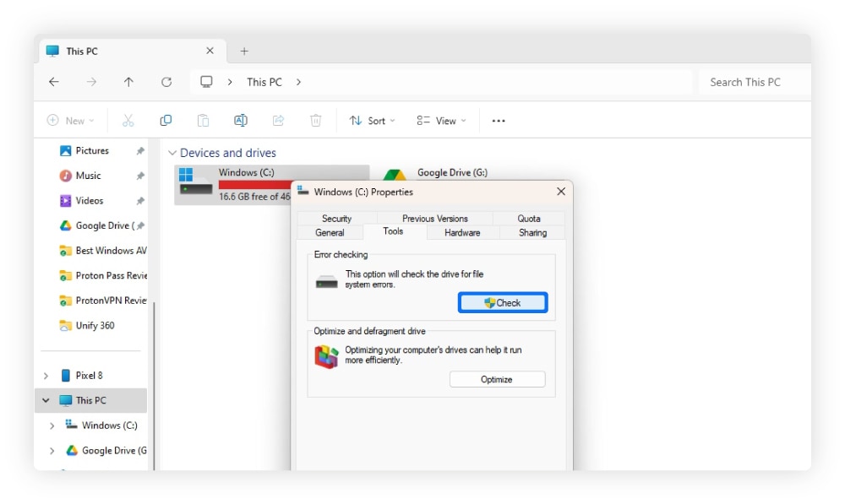Collapse Devices and drives section

pos(172,153)
